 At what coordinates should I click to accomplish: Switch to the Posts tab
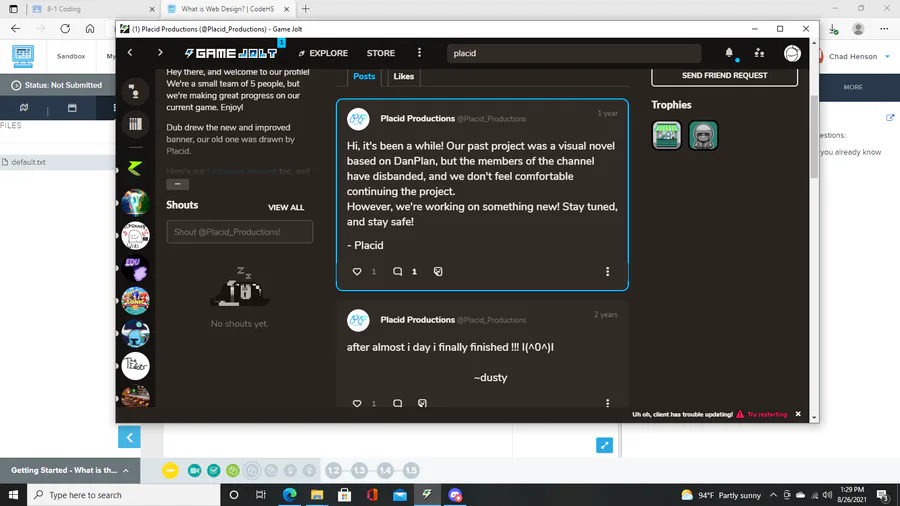364,76
